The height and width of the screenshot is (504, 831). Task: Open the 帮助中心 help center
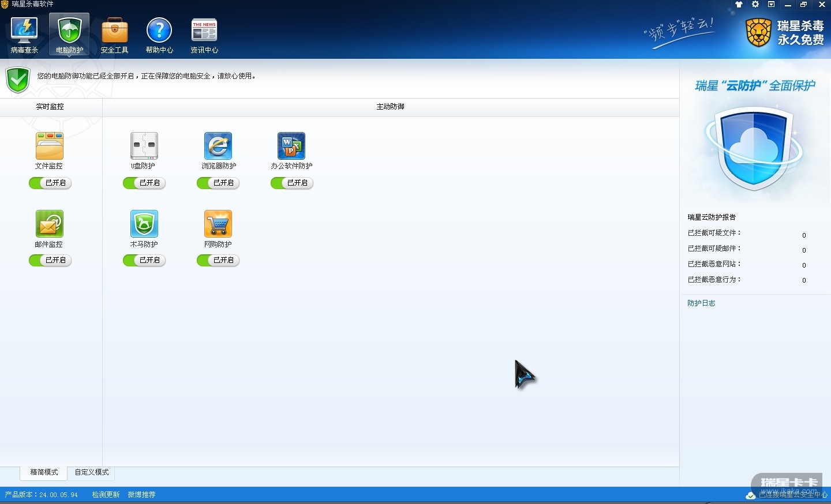(x=159, y=35)
